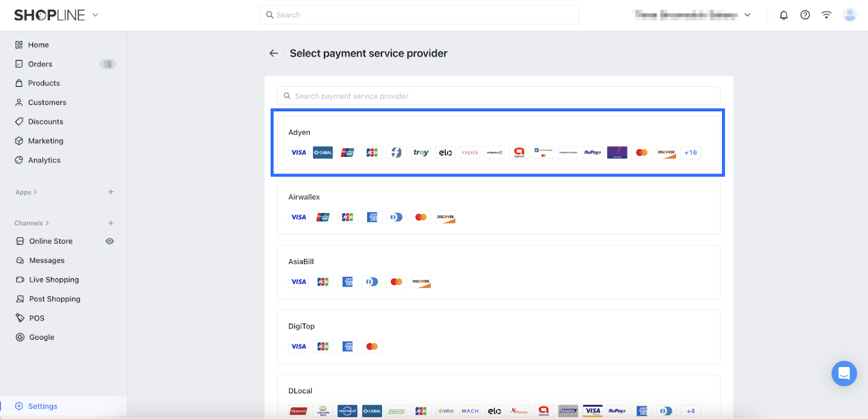Image resolution: width=868 pixels, height=419 pixels.
Task: Click MACH icon in DLocal row
Action: [470, 411]
